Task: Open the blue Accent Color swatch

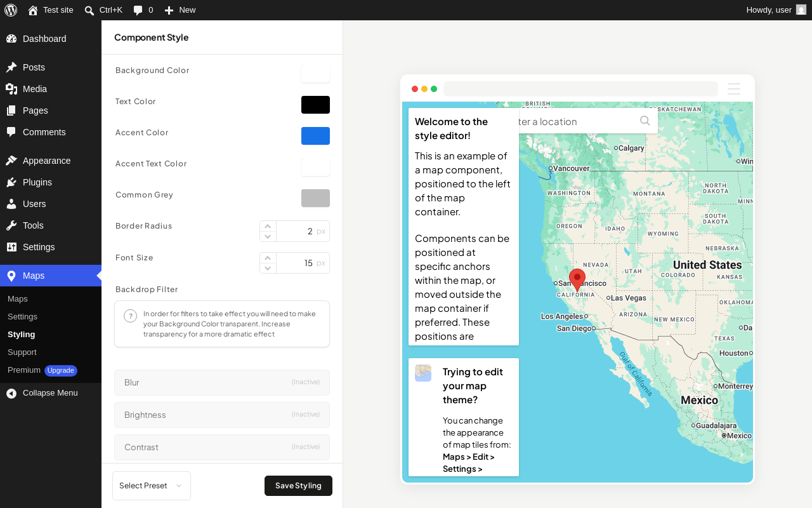Action: 315,136
